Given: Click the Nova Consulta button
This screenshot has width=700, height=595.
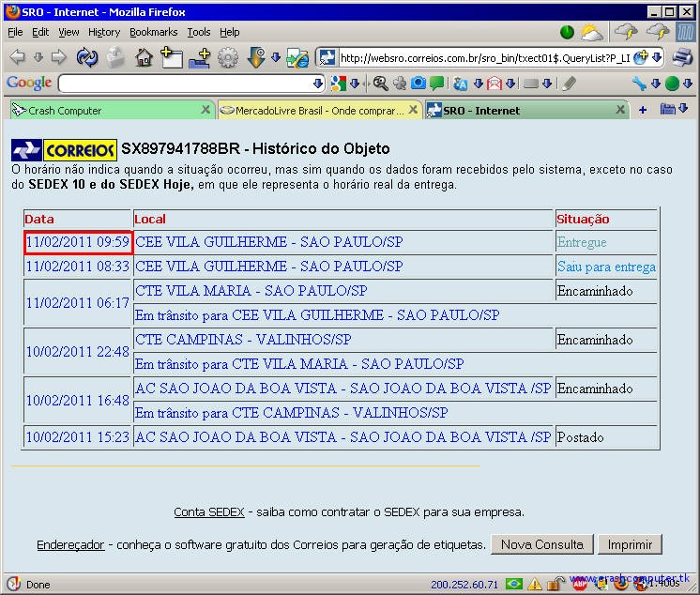Looking at the screenshot, I should click(x=542, y=544).
